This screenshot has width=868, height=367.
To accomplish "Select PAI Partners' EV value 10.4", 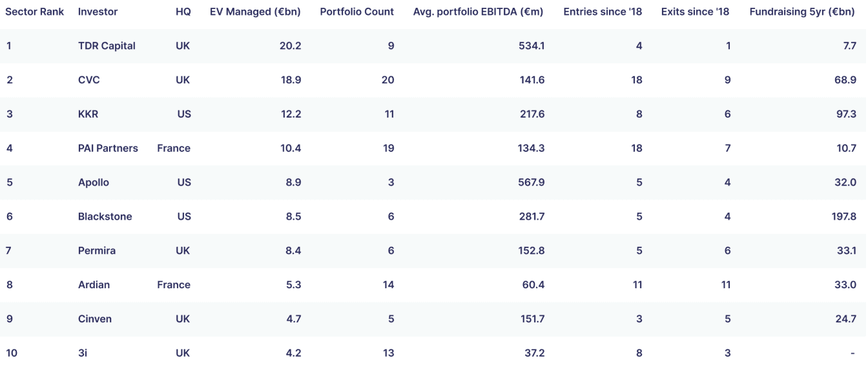I will [x=291, y=148].
